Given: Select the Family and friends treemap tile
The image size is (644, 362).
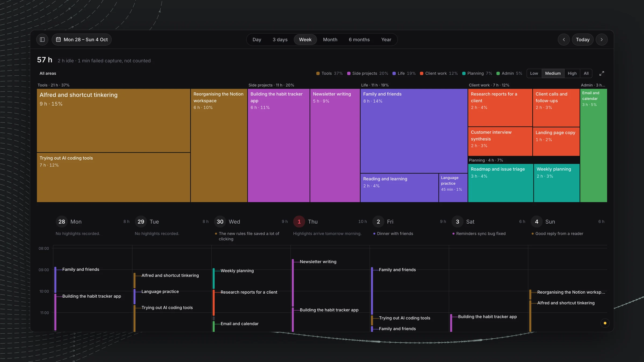Looking at the screenshot, I should [x=414, y=131].
